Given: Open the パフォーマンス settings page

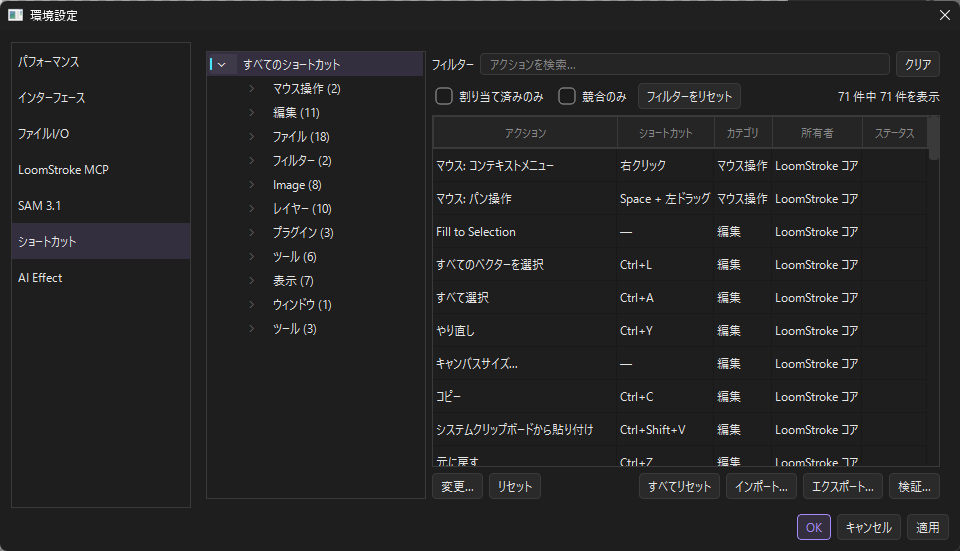Looking at the screenshot, I should [x=101, y=61].
